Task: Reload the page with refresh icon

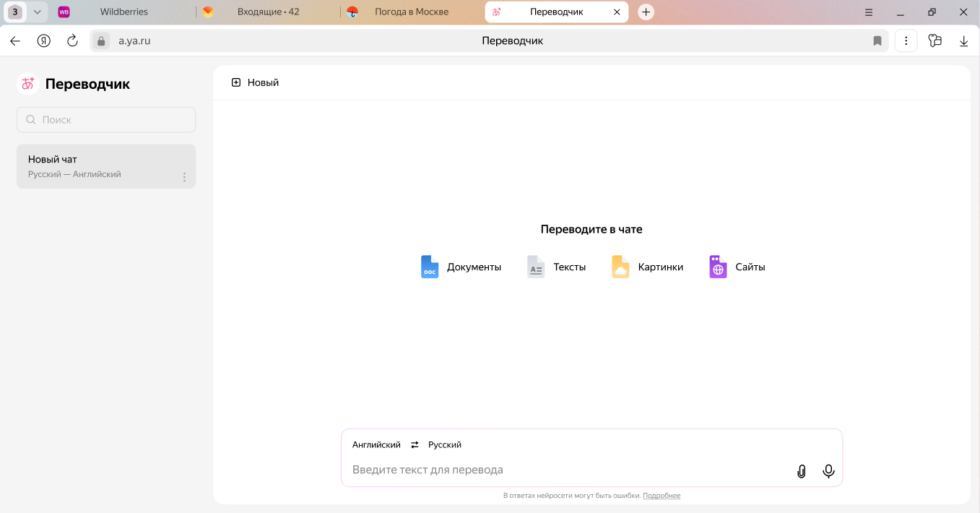Action: coord(72,41)
